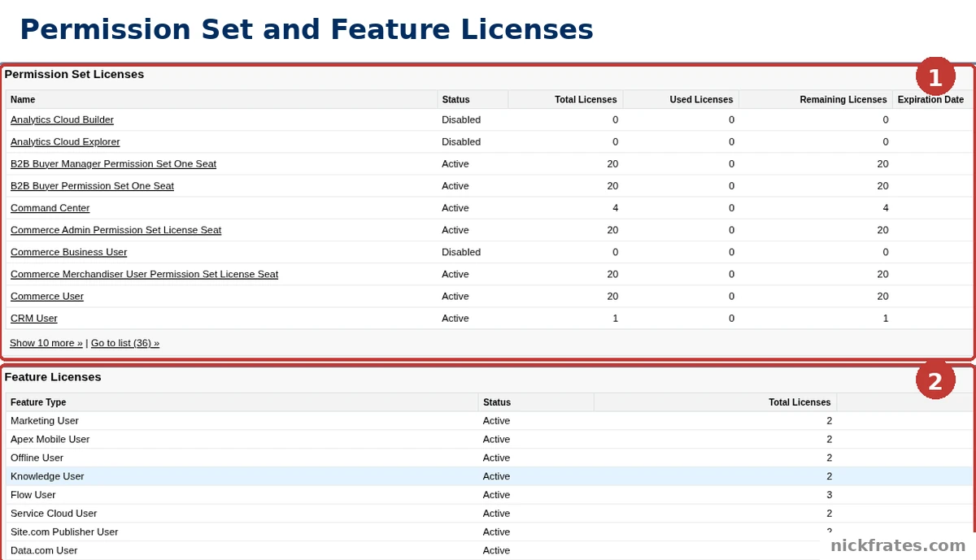Image resolution: width=976 pixels, height=560 pixels.
Task: Select the Site.com Publisher User row
Action: pyautogui.click(x=489, y=532)
